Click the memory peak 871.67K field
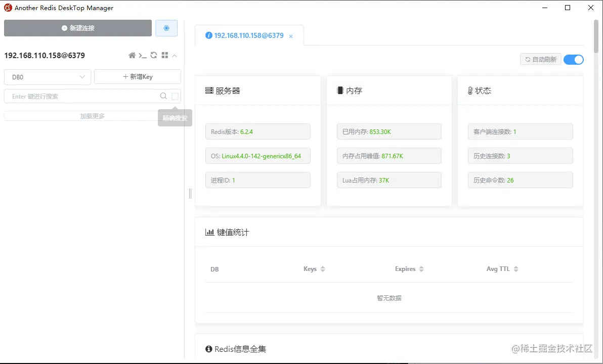This screenshot has width=603, height=364. 389,156
